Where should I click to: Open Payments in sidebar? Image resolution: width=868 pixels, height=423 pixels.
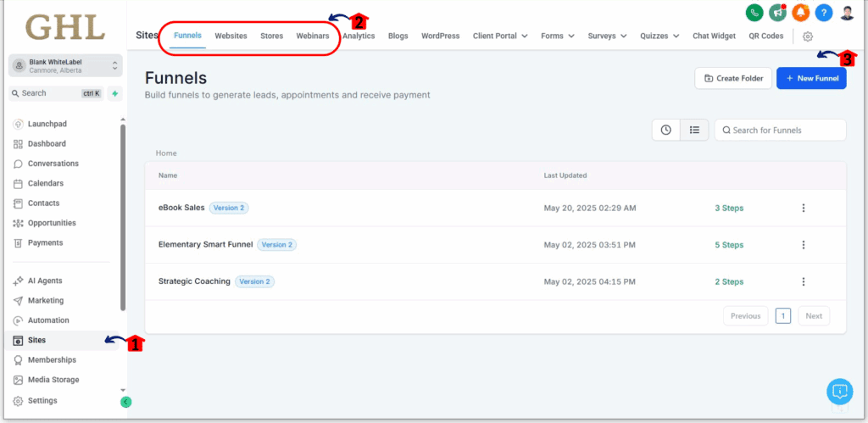(46, 243)
